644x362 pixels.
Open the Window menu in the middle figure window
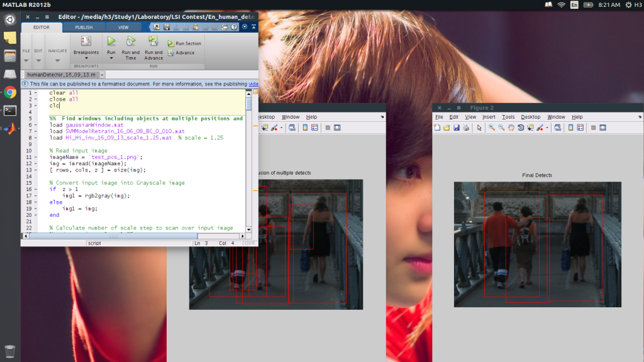point(291,117)
